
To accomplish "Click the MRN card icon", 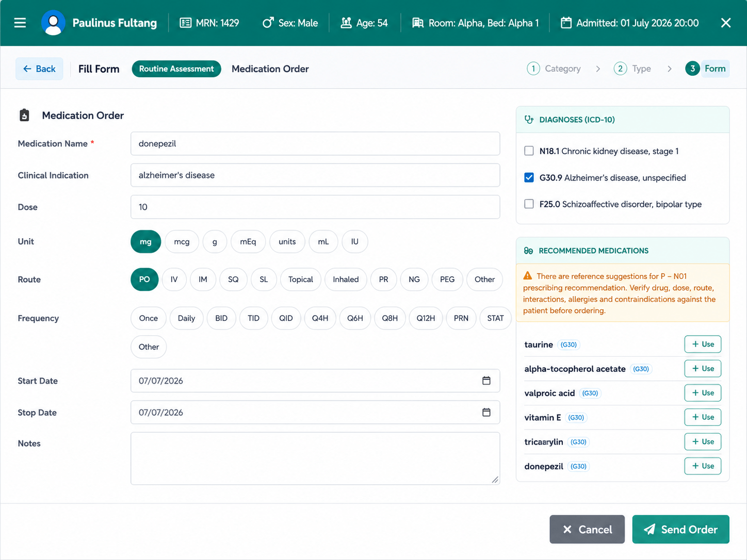I will click(x=185, y=23).
